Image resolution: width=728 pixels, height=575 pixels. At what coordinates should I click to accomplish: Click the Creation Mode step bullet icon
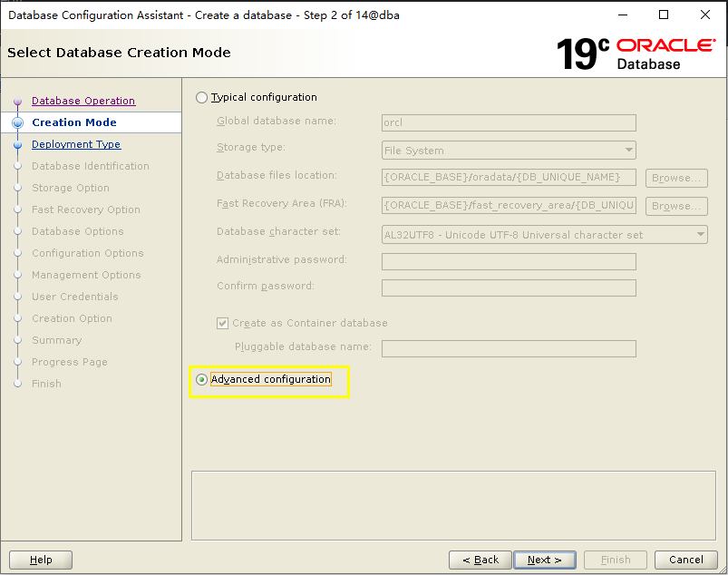tap(17, 122)
